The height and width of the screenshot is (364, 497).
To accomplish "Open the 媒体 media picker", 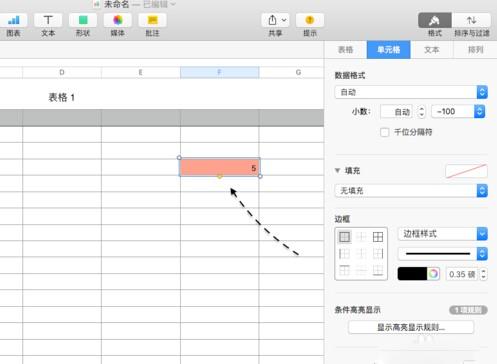I will (118, 21).
